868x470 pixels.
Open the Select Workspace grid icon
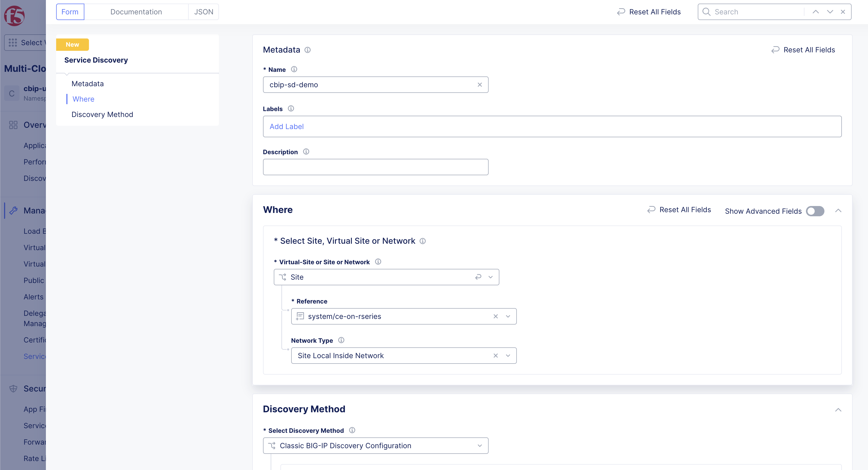(13, 43)
